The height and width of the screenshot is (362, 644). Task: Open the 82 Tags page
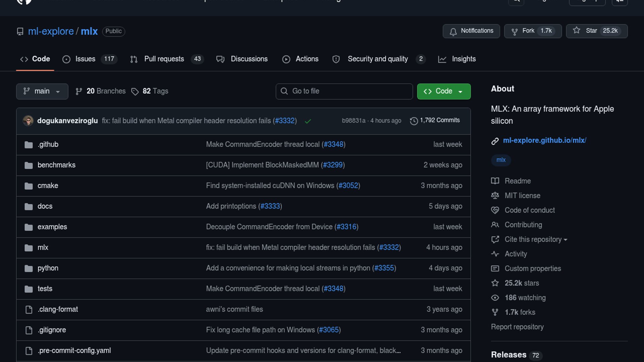click(150, 91)
